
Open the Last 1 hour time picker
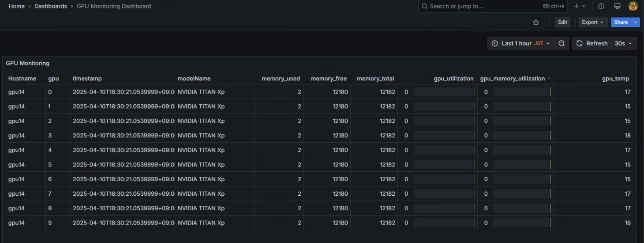tap(521, 43)
